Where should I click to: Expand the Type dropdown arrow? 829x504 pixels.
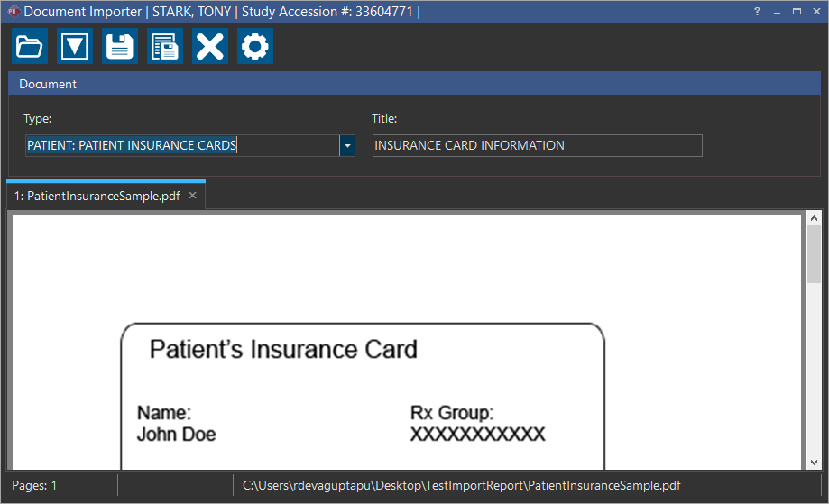click(x=347, y=146)
